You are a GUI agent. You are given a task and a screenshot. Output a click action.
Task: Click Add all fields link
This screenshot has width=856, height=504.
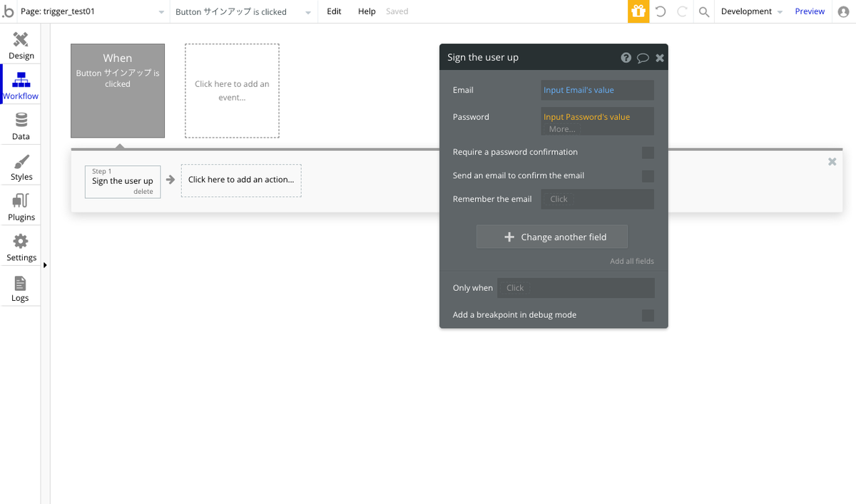631,261
